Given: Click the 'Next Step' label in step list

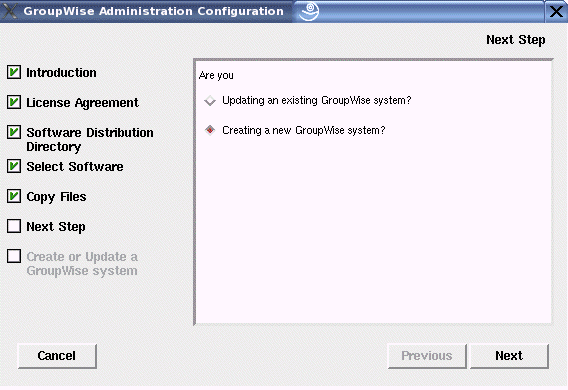Looking at the screenshot, I should pos(56,227).
